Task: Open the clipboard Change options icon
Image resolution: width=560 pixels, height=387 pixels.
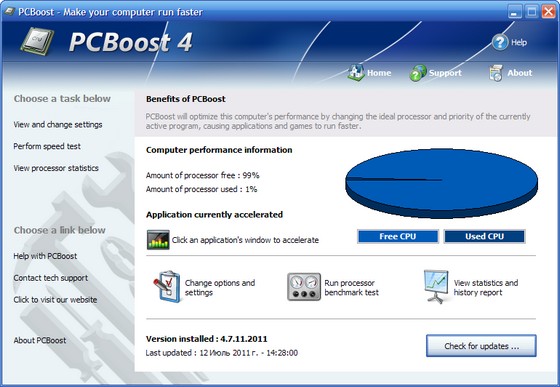Action: (x=167, y=287)
